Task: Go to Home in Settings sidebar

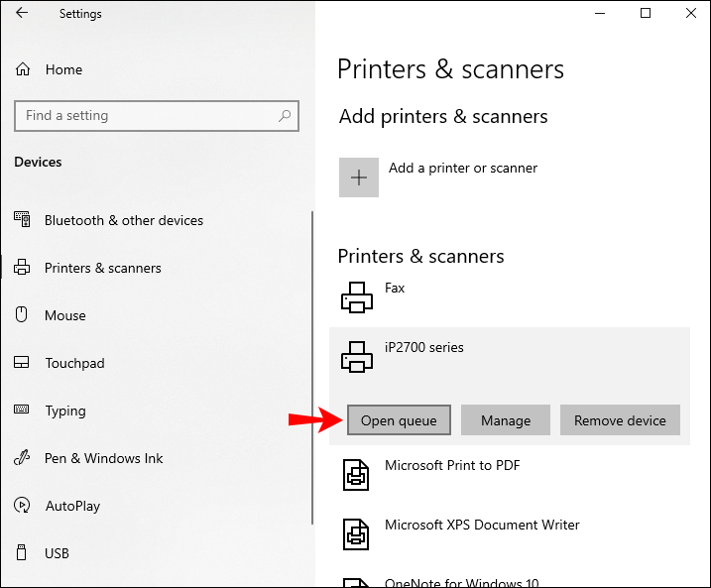Action: point(63,69)
